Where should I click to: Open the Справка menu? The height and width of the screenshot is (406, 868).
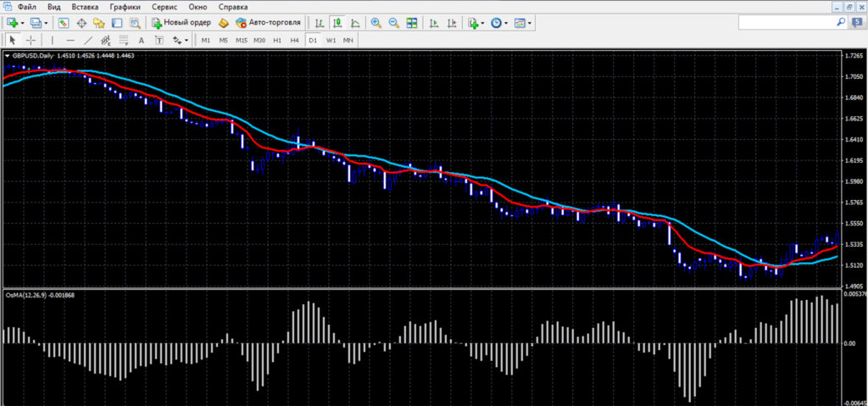(233, 7)
